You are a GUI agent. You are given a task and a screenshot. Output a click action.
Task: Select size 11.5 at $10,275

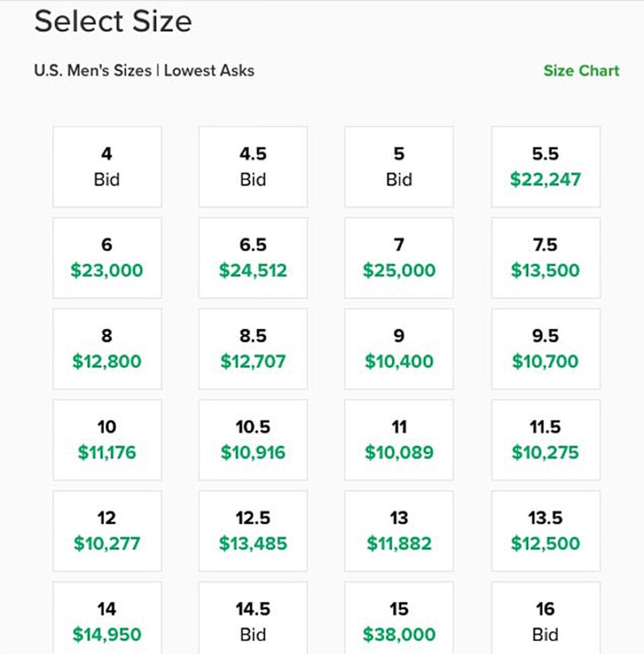(545, 440)
